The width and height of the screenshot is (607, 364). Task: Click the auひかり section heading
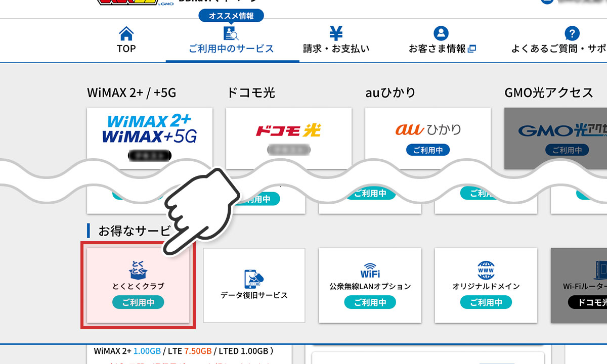[x=391, y=93]
